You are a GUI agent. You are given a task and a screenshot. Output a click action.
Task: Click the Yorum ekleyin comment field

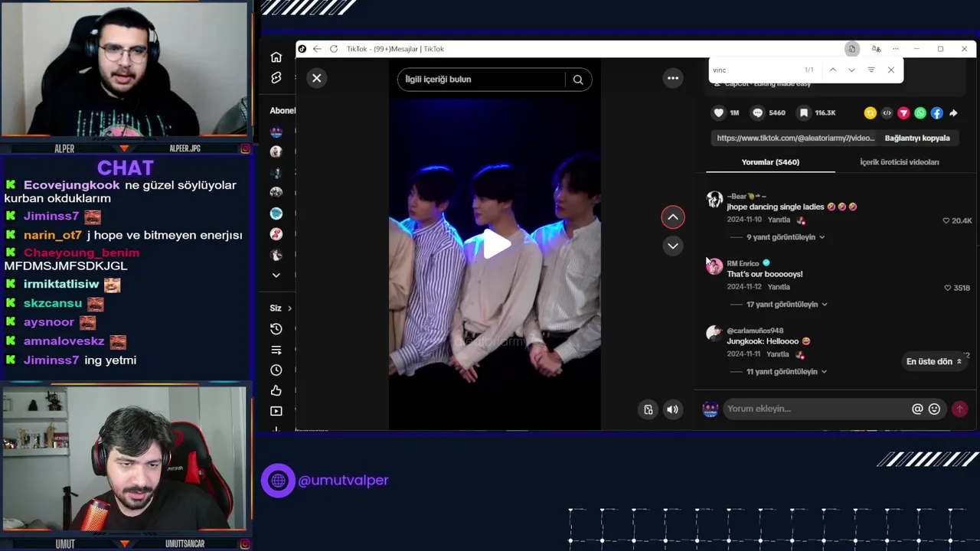[x=815, y=409]
